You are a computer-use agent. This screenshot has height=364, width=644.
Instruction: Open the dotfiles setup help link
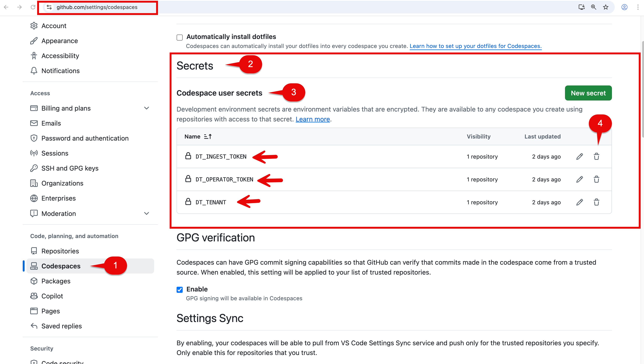tap(475, 46)
